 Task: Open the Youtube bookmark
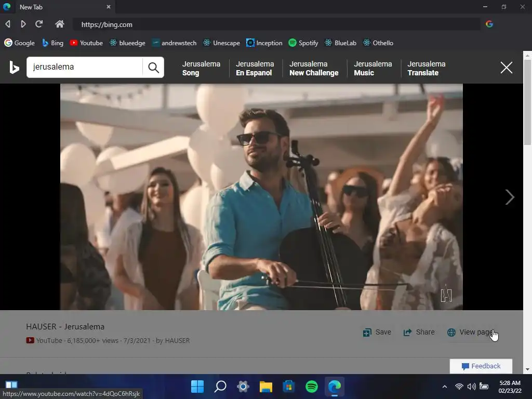click(86, 43)
